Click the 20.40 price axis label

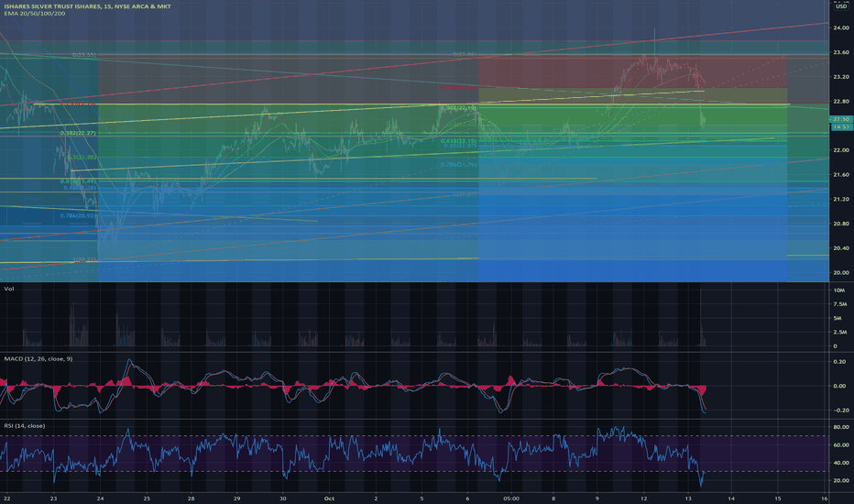pyautogui.click(x=841, y=248)
